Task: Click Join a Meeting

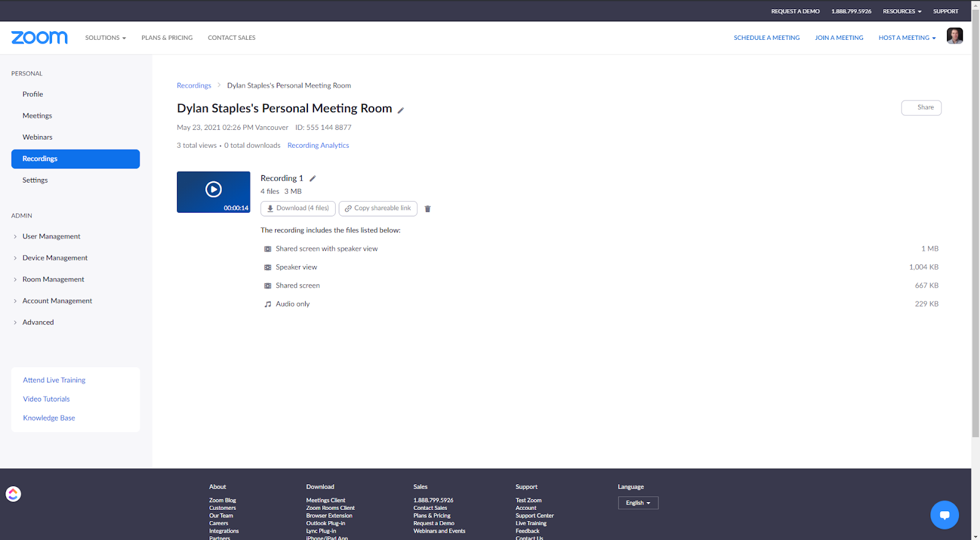Action: tap(839, 38)
